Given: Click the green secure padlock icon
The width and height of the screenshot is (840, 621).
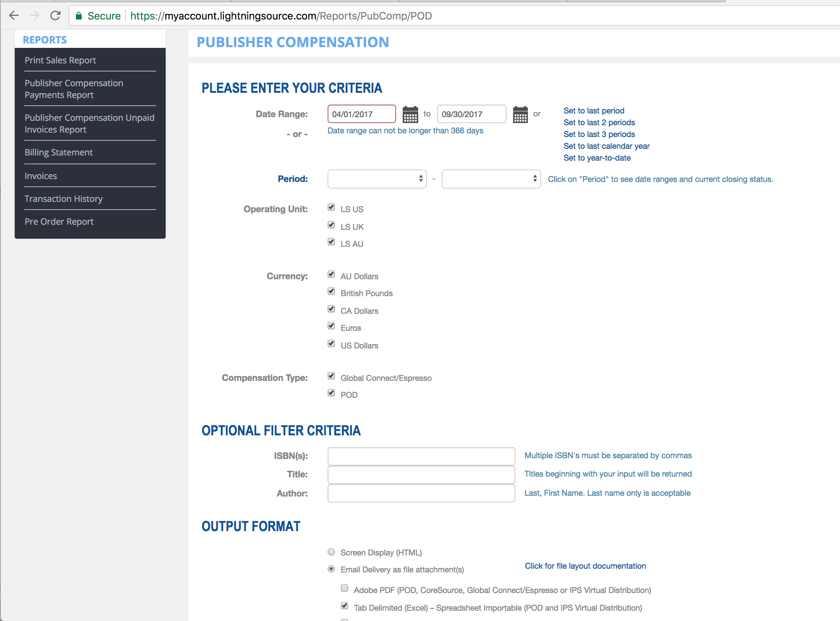Looking at the screenshot, I should (x=78, y=16).
